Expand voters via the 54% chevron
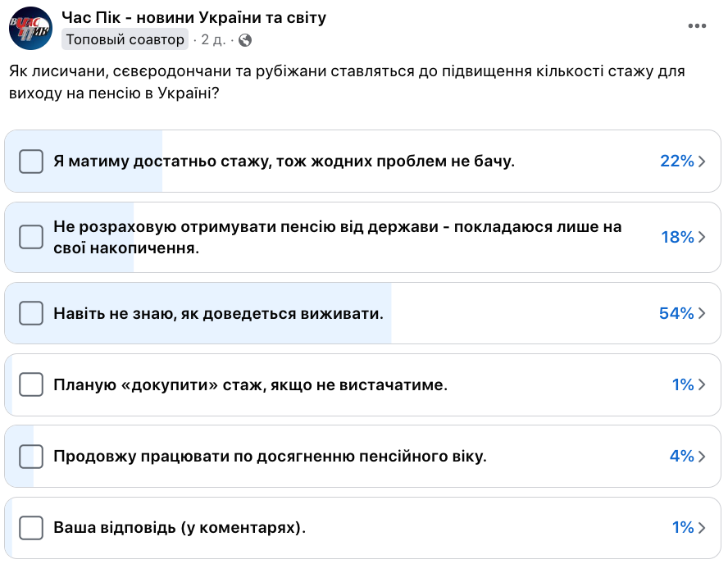Screen dimensions: 728x564 coord(702,313)
